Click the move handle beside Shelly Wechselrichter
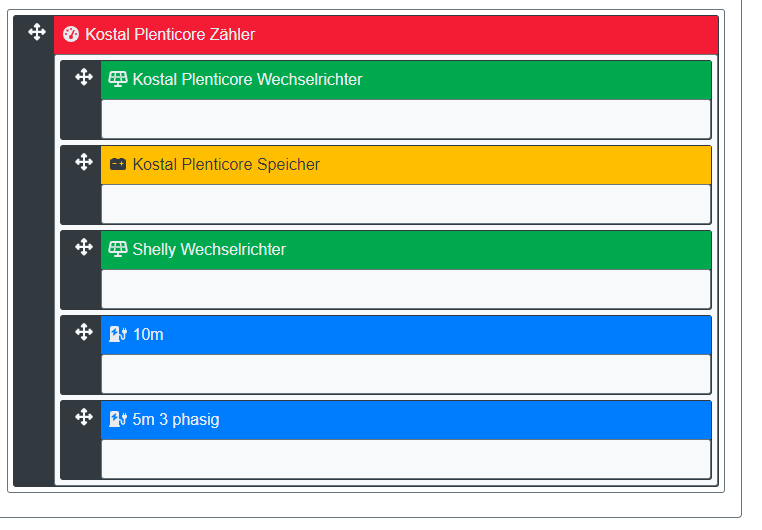The height and width of the screenshot is (530, 762). coord(84,247)
